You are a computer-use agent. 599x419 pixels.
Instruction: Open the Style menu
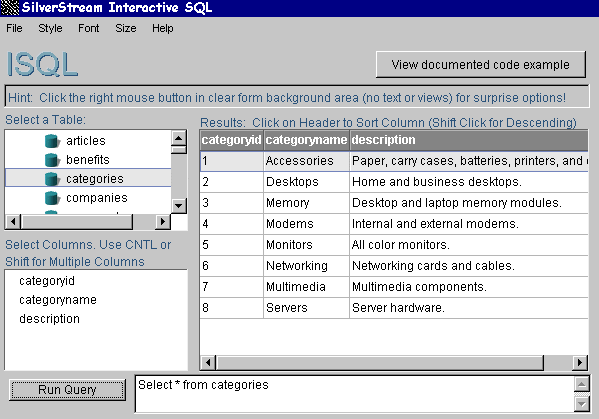point(50,28)
